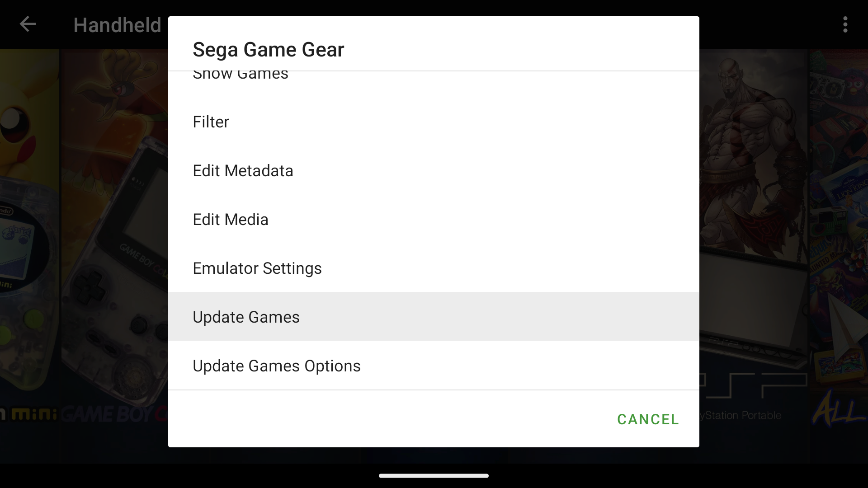Dismiss dialog with CANCEL button
This screenshot has height=488, width=868.
pyautogui.click(x=647, y=419)
